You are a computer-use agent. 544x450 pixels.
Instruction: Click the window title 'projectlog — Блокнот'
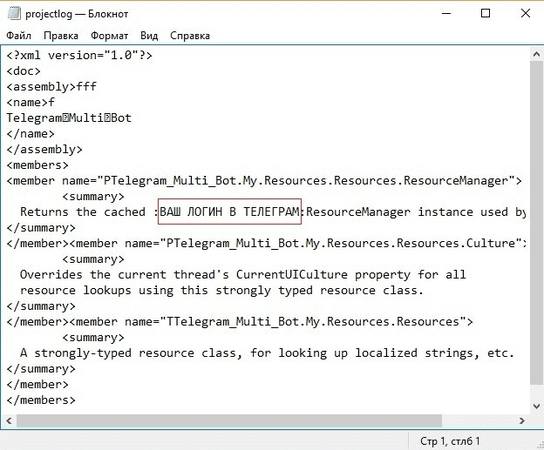click(x=77, y=14)
